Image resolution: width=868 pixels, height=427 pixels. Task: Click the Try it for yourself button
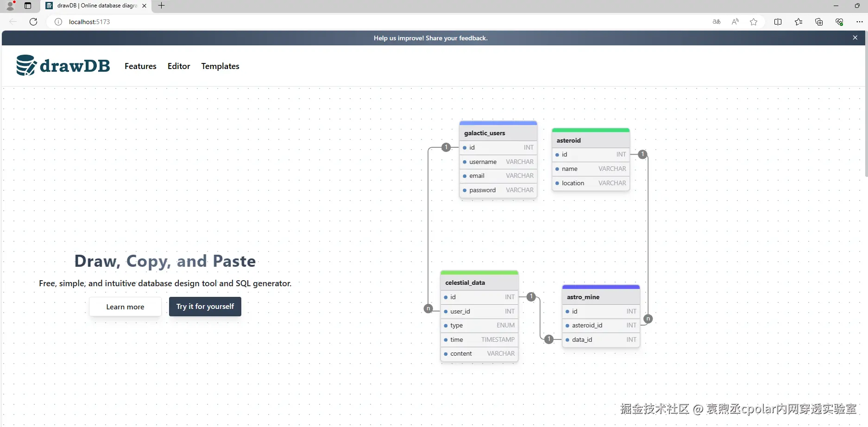pyautogui.click(x=205, y=307)
